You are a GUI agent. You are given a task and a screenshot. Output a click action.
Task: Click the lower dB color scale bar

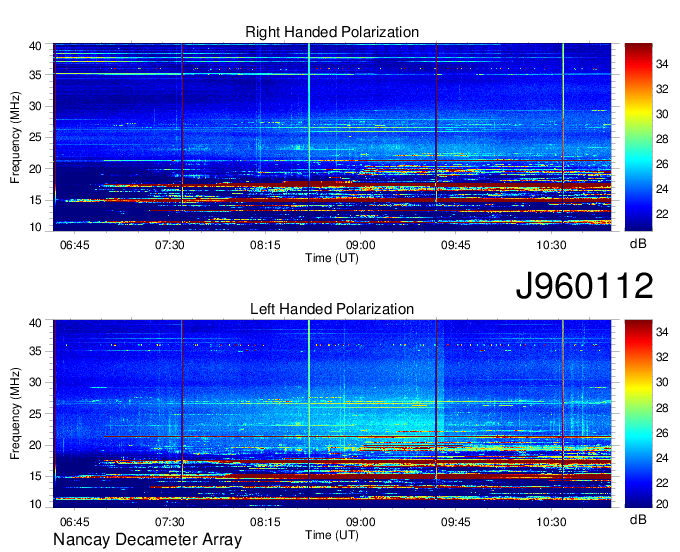[638, 414]
